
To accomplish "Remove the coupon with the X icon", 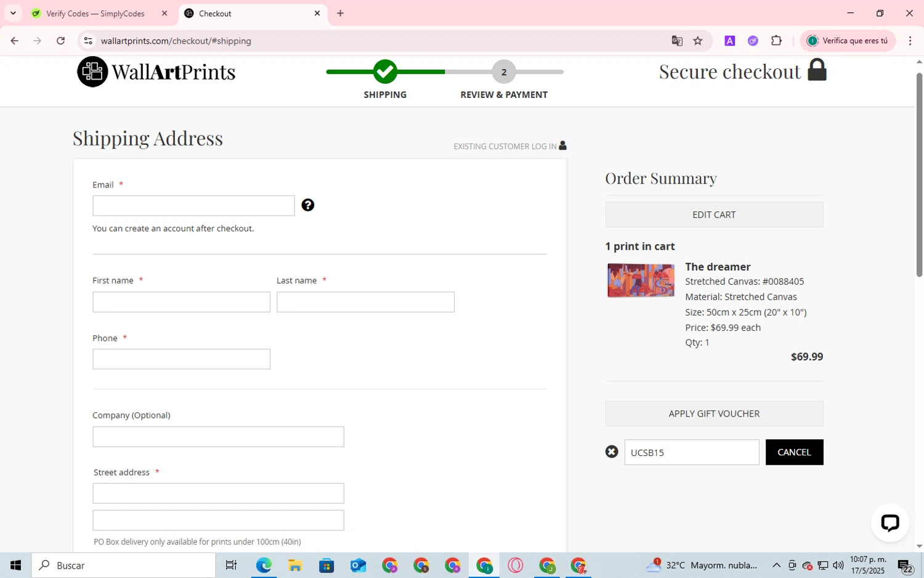I will (612, 452).
